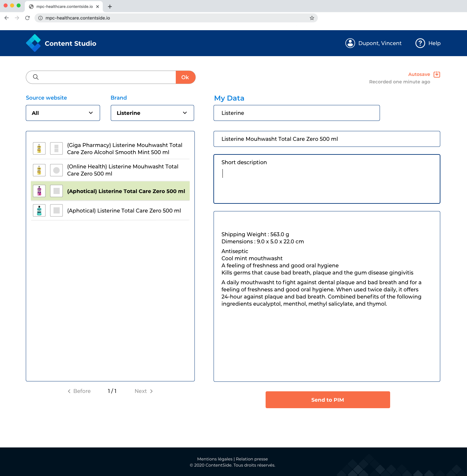Viewport: 467px width, 476px height.
Task: Click the Autosave download icon
Action: coord(437,74)
